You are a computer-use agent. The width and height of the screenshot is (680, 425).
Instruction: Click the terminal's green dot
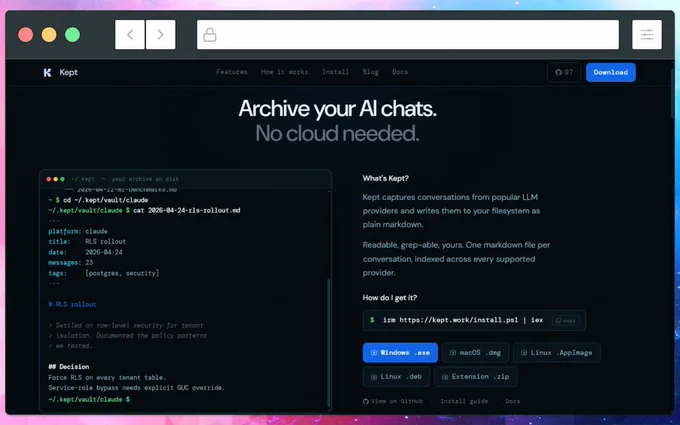click(62, 179)
